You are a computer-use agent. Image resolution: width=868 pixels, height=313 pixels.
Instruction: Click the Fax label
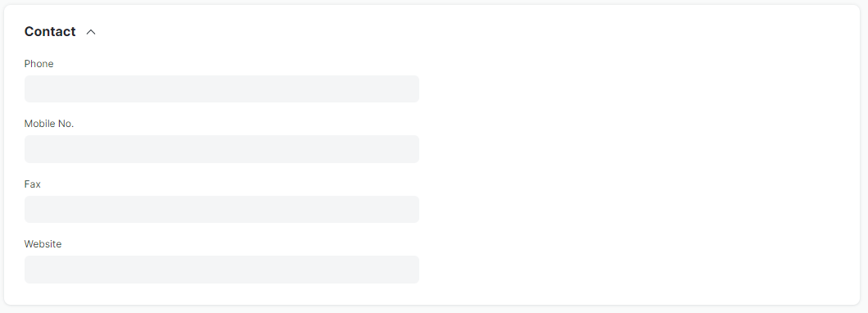coord(32,184)
